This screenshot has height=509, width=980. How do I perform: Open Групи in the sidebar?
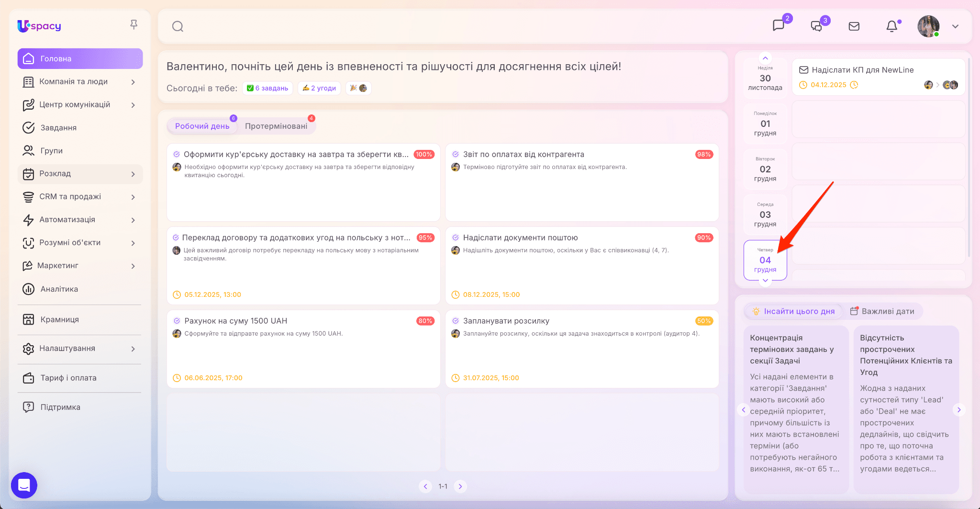click(x=80, y=150)
